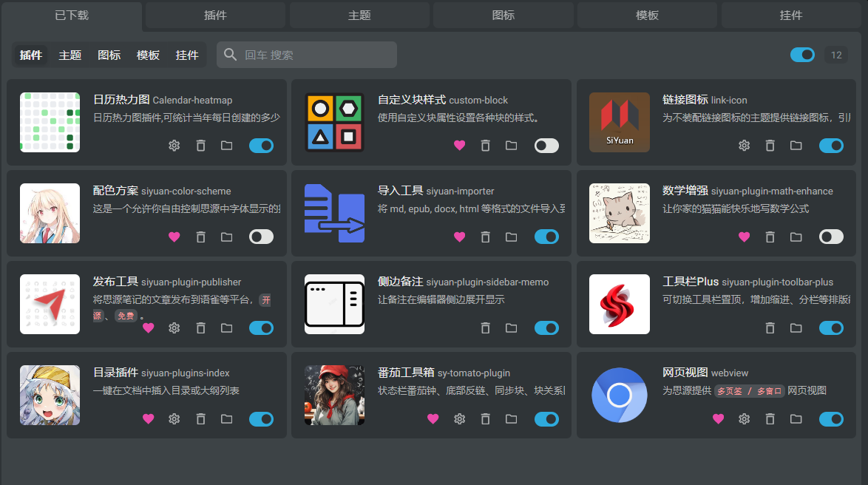Select the 挂件 downloaded filter
868x485 pixels.
[187, 55]
